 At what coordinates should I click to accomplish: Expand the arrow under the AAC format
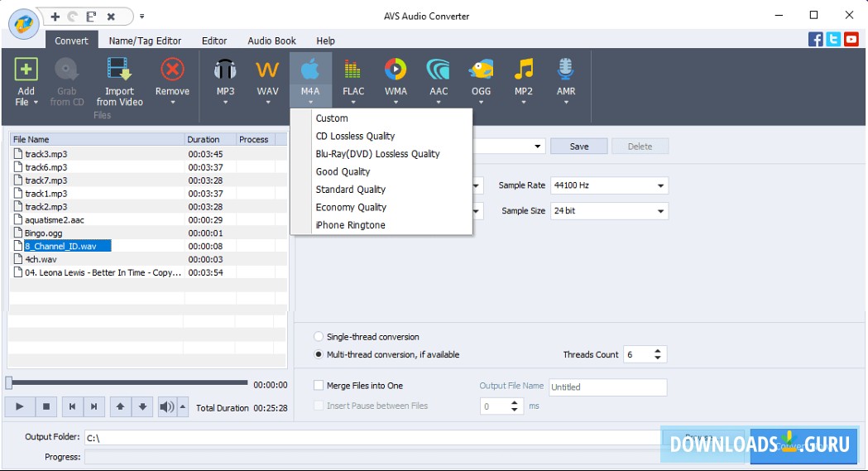tap(439, 103)
